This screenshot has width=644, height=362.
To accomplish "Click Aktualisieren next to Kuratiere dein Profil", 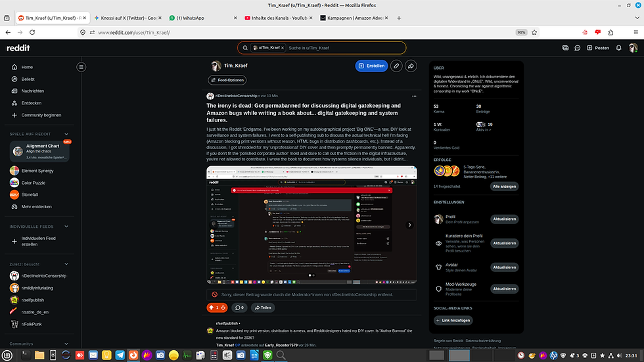I will [x=504, y=243].
